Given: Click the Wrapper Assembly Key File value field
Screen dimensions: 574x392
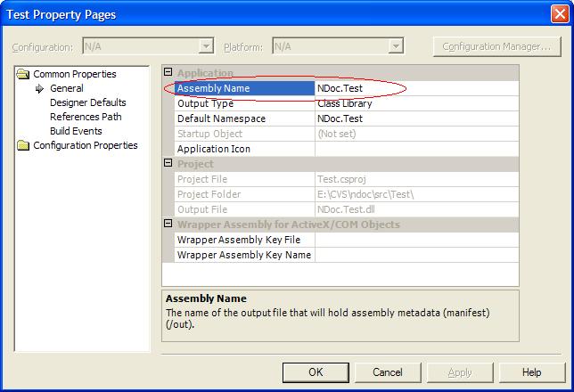Looking at the screenshot, I should pyautogui.click(x=416, y=240).
